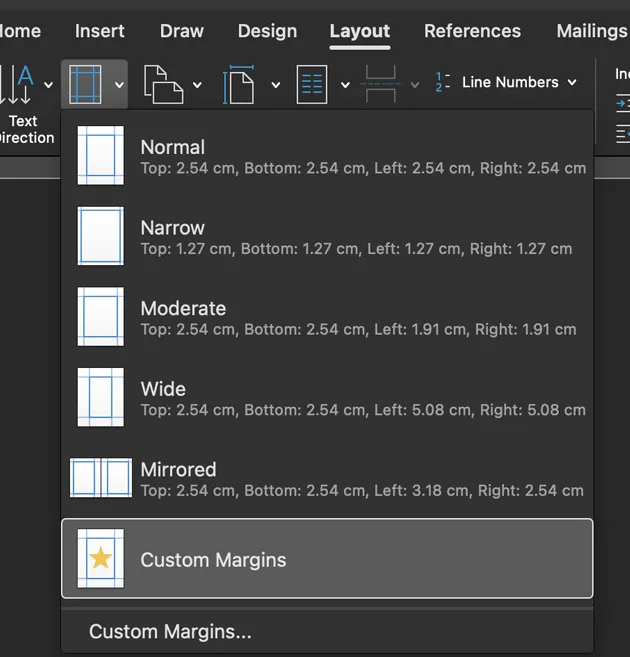Screen dimensions: 630x657
Task: Switch to the Insert tab
Action: (x=100, y=31)
